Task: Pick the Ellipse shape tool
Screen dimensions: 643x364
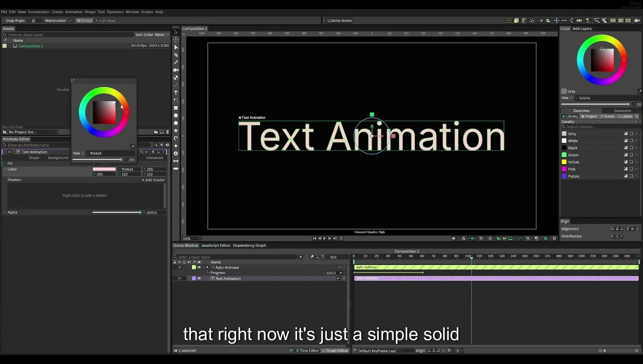Action: [x=176, y=115]
